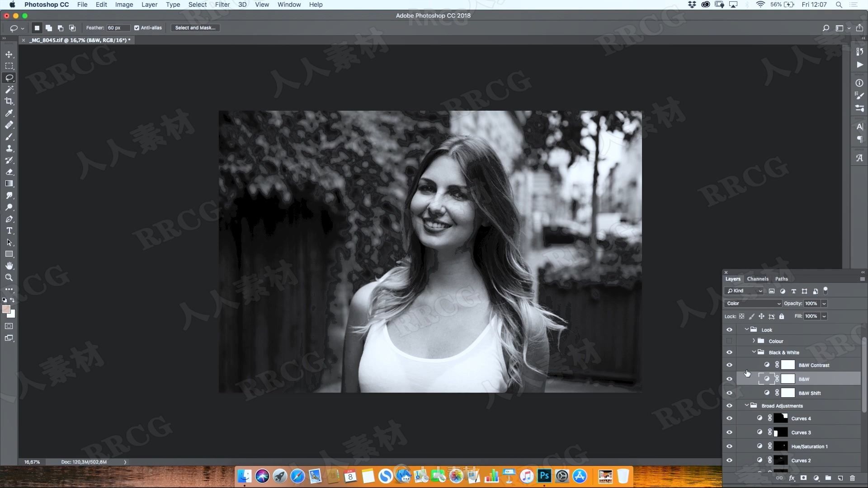Select the Lasso tool in toolbar

9,77
